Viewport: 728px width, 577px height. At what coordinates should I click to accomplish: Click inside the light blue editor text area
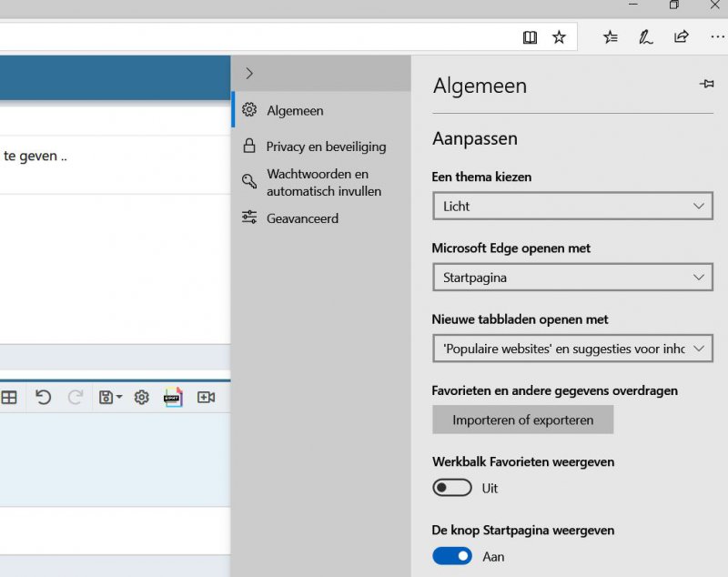click(116, 460)
